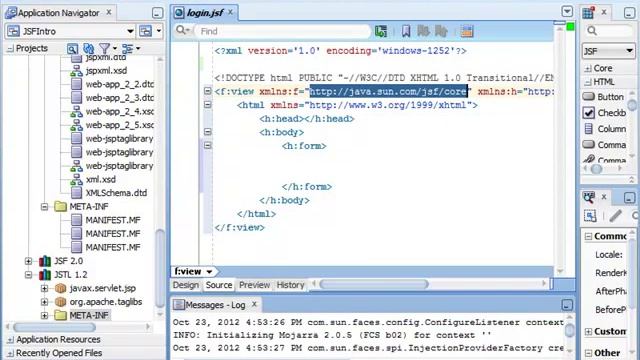Select the Button component in palette
This screenshot has height=360, width=640.
[604, 97]
